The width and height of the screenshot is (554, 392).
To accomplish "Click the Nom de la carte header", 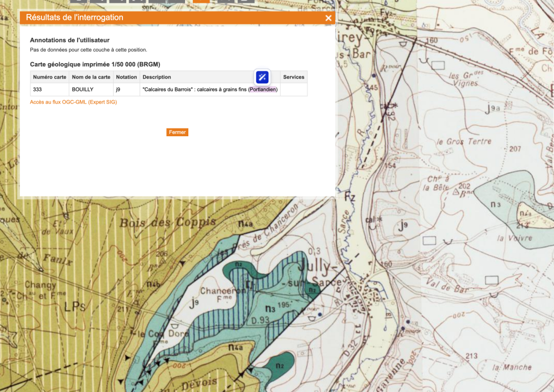I will pyautogui.click(x=91, y=77).
